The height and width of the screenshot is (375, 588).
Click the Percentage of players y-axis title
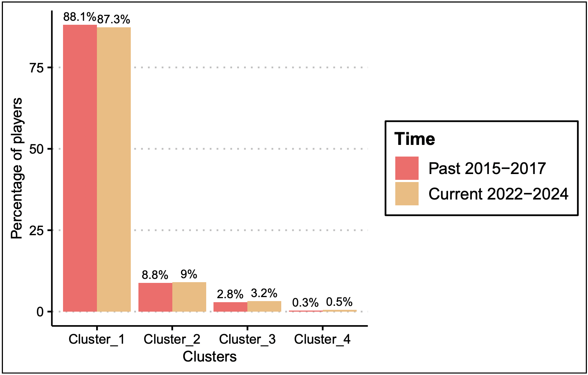[17, 168]
